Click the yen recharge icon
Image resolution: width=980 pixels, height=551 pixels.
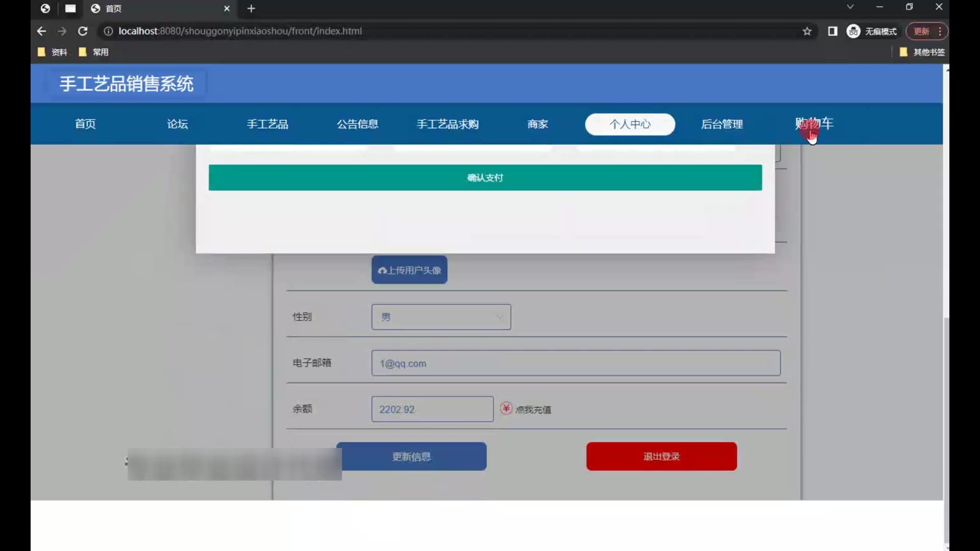(x=506, y=408)
